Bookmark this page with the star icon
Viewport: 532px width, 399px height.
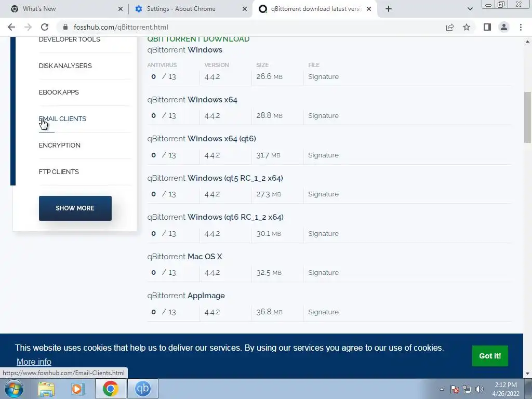click(467, 27)
